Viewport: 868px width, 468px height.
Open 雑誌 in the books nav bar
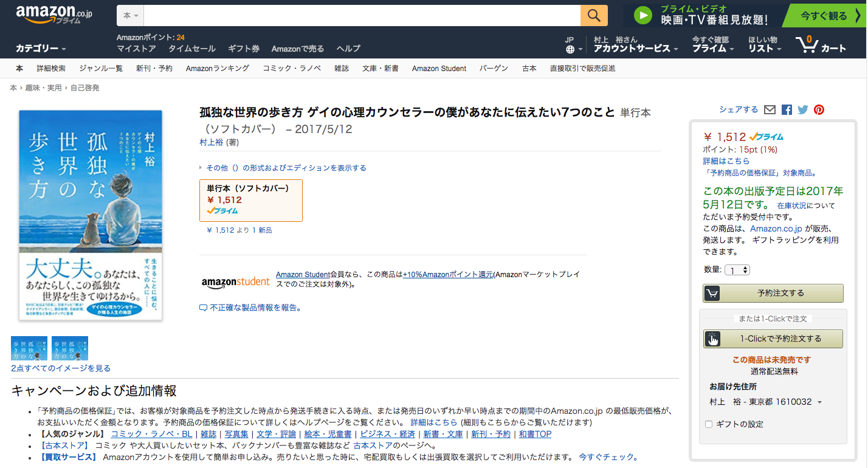click(x=342, y=69)
